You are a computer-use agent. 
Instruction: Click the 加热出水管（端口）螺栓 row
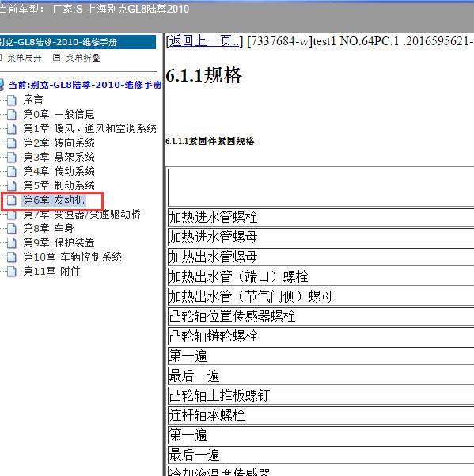[x=320, y=276]
